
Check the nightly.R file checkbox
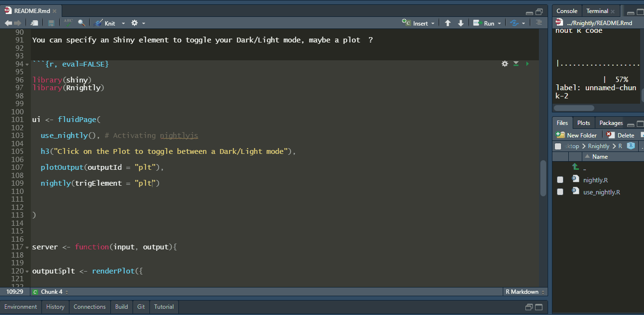point(560,180)
